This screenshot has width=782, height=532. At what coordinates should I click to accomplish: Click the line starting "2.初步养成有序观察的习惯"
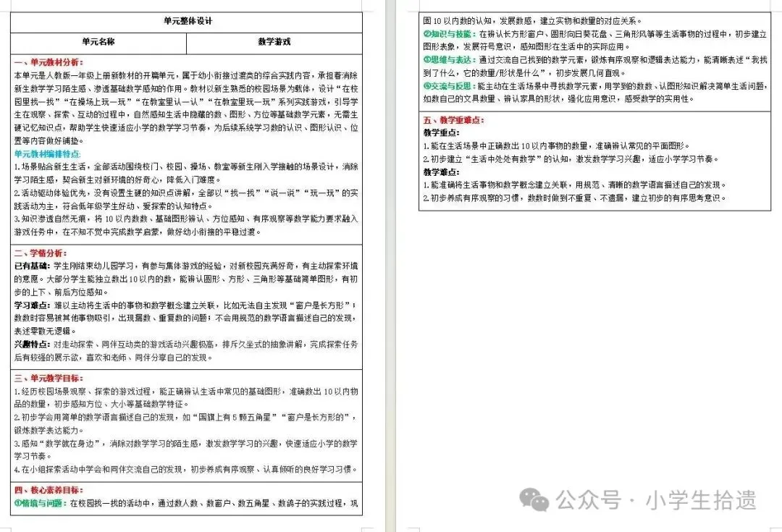click(575, 198)
